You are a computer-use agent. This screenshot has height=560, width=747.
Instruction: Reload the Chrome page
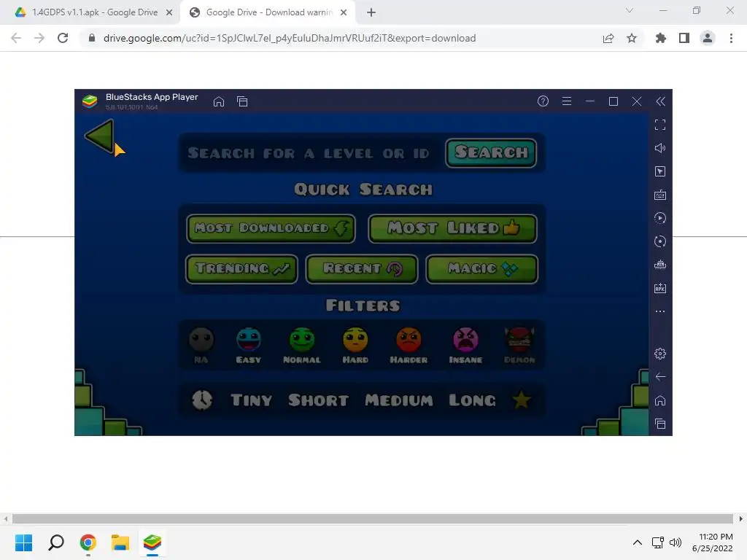click(x=63, y=38)
